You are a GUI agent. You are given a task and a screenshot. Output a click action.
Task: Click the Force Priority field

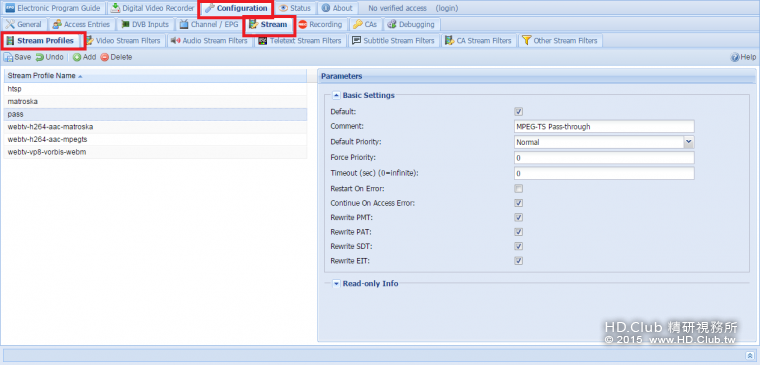pyautogui.click(x=604, y=158)
